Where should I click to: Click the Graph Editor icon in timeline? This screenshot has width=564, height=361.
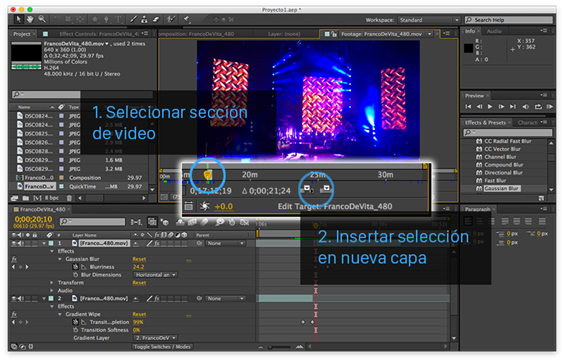tap(244, 223)
